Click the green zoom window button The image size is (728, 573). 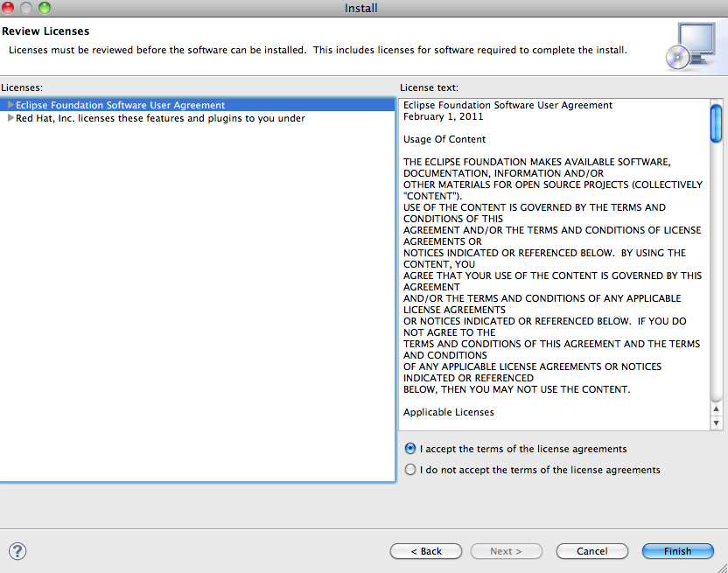(44, 8)
